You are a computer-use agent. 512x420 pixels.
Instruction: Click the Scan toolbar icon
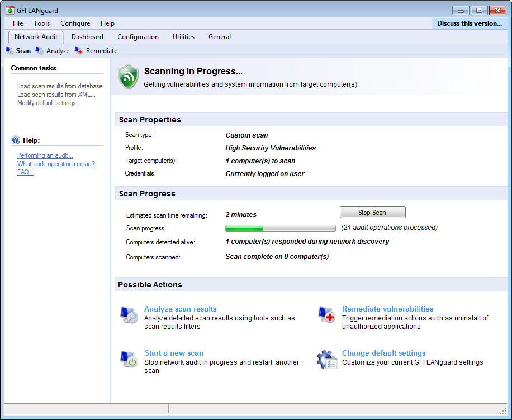[x=10, y=51]
